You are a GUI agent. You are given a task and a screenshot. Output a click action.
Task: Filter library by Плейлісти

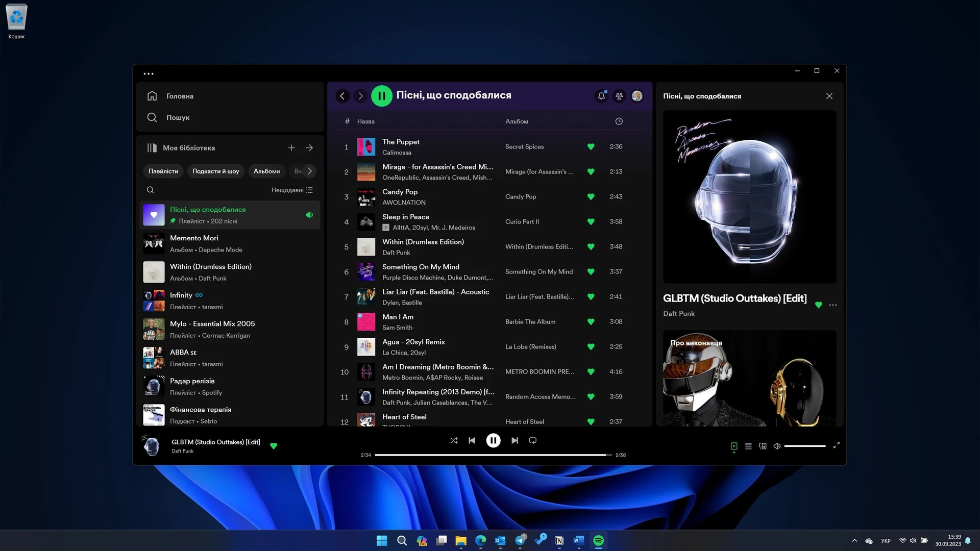click(x=163, y=171)
